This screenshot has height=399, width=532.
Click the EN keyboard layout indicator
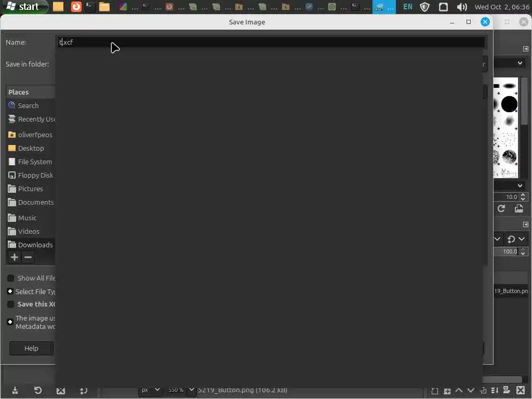coord(408,7)
